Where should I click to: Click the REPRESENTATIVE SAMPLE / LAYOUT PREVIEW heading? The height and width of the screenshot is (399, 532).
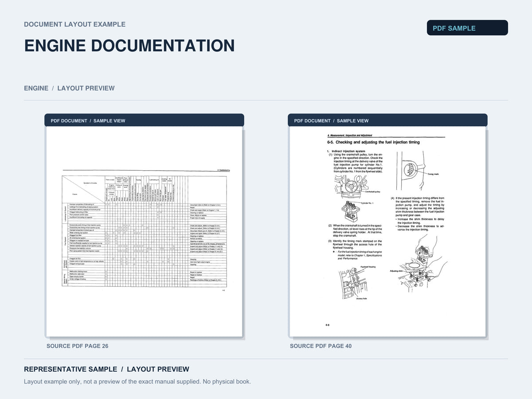106,369
